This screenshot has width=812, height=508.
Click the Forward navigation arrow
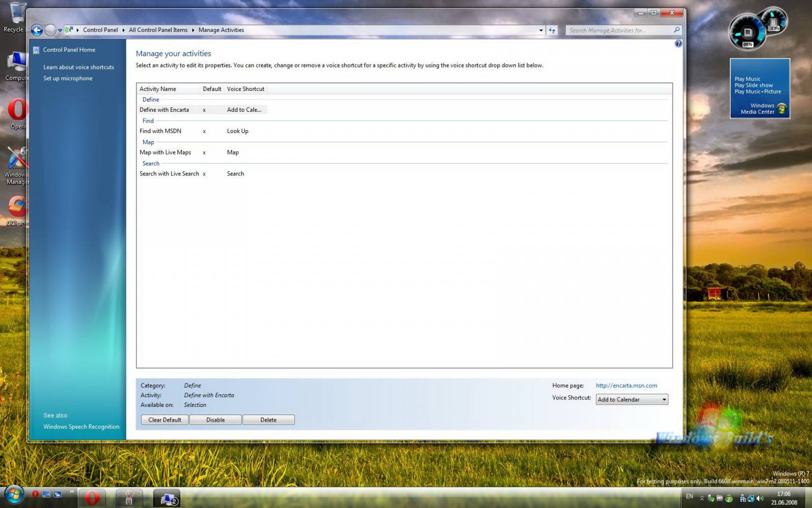point(50,30)
